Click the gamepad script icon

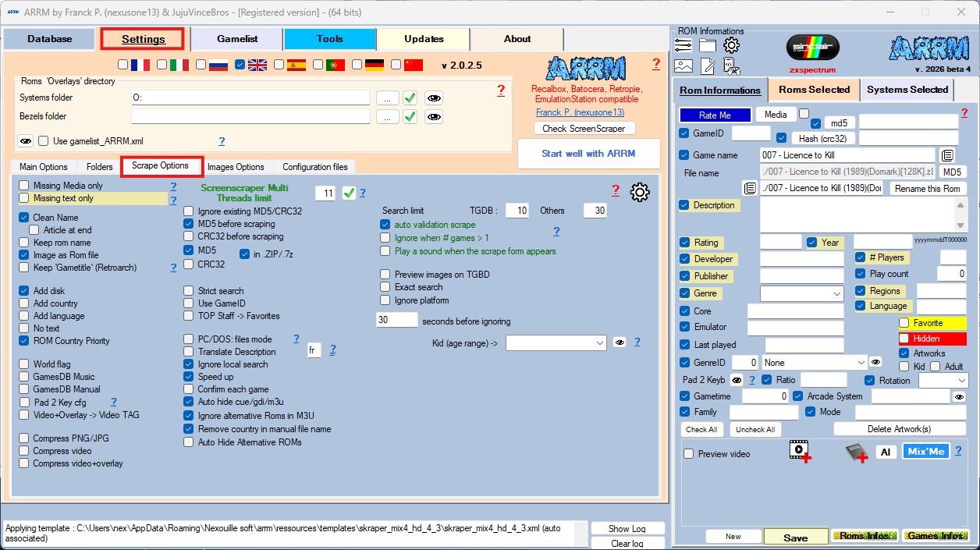coord(731,66)
